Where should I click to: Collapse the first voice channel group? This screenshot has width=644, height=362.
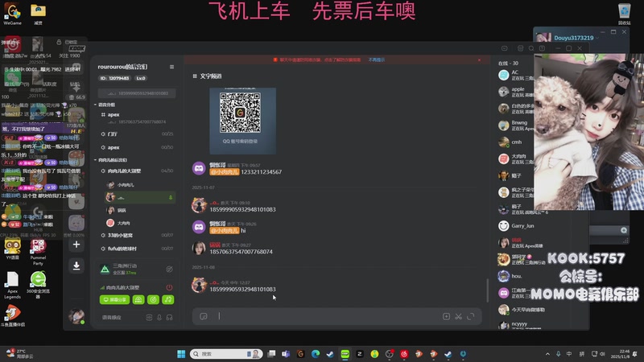click(x=105, y=105)
